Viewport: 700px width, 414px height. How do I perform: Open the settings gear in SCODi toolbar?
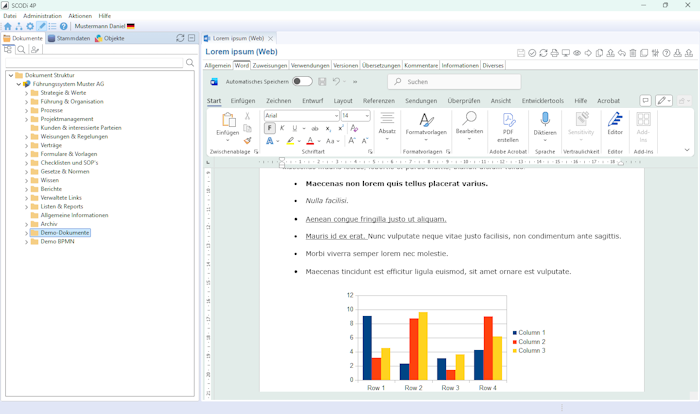pos(30,26)
